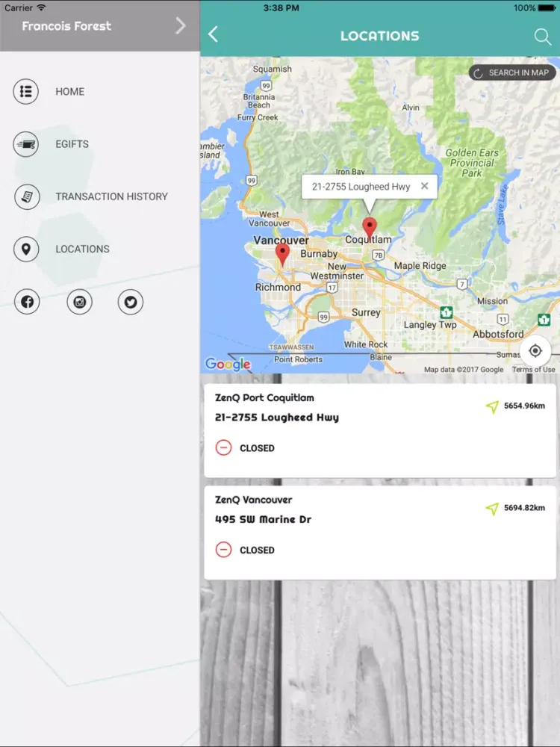
Task: Open the Instagram social link
Action: [80, 302]
